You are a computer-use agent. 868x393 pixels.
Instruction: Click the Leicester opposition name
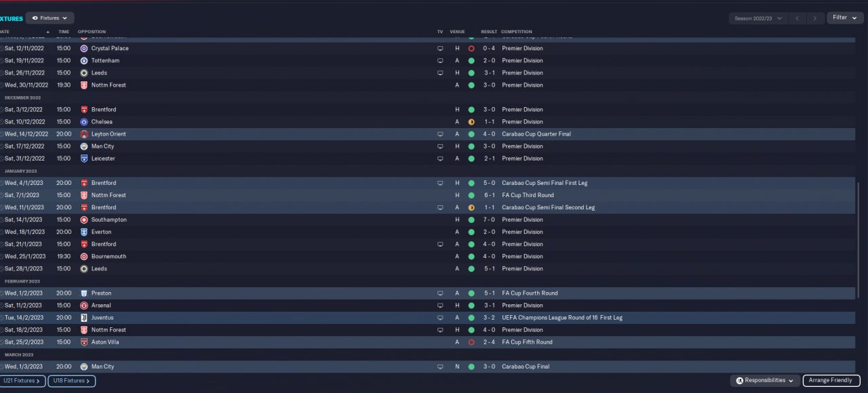103,159
